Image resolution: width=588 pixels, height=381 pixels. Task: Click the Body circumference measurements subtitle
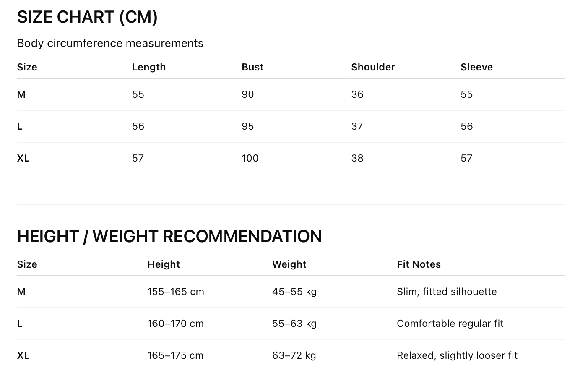[x=110, y=43]
